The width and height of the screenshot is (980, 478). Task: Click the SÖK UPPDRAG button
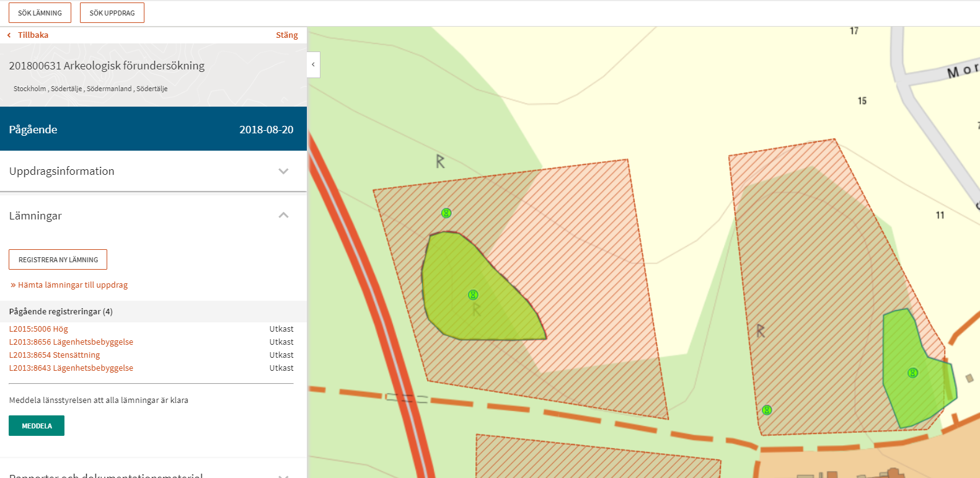(x=112, y=12)
